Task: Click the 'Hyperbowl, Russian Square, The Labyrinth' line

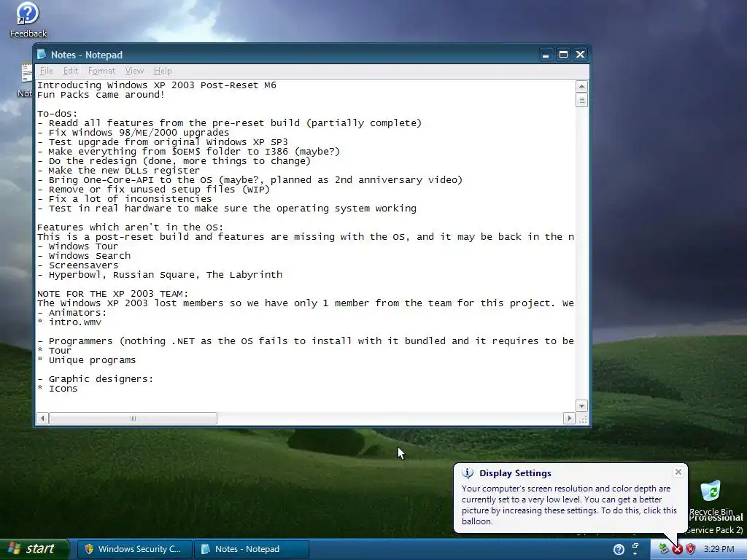Action: pos(160,275)
